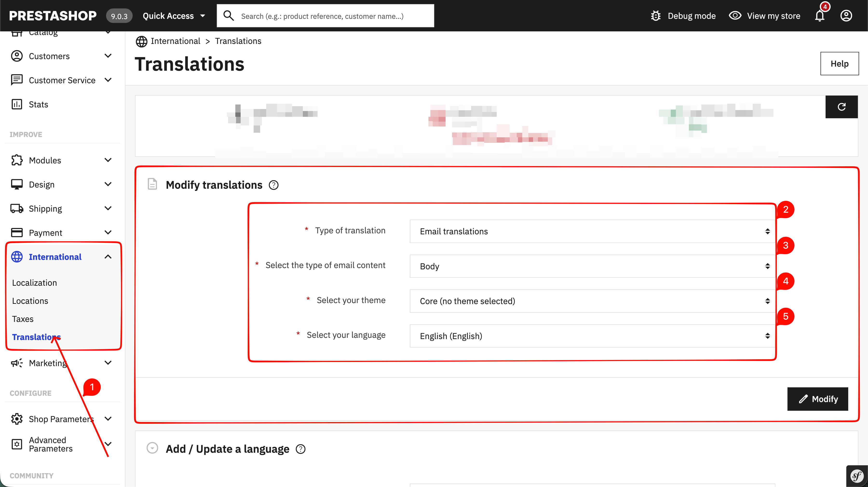
Task: Open the Stats menu item
Action: [38, 104]
